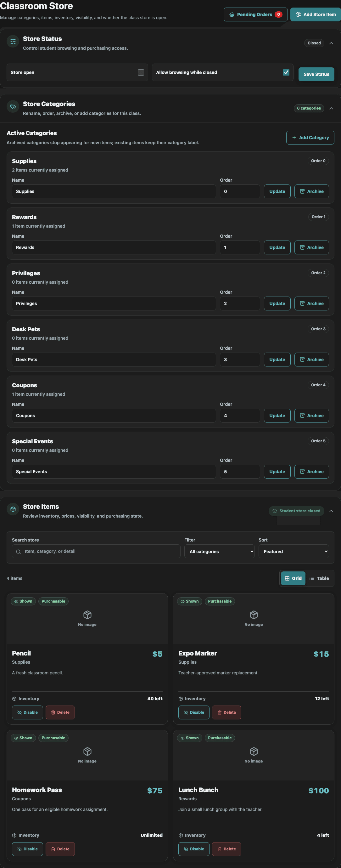This screenshot has height=868, width=341.
Task: Switch item view to Table
Action: (x=319, y=578)
